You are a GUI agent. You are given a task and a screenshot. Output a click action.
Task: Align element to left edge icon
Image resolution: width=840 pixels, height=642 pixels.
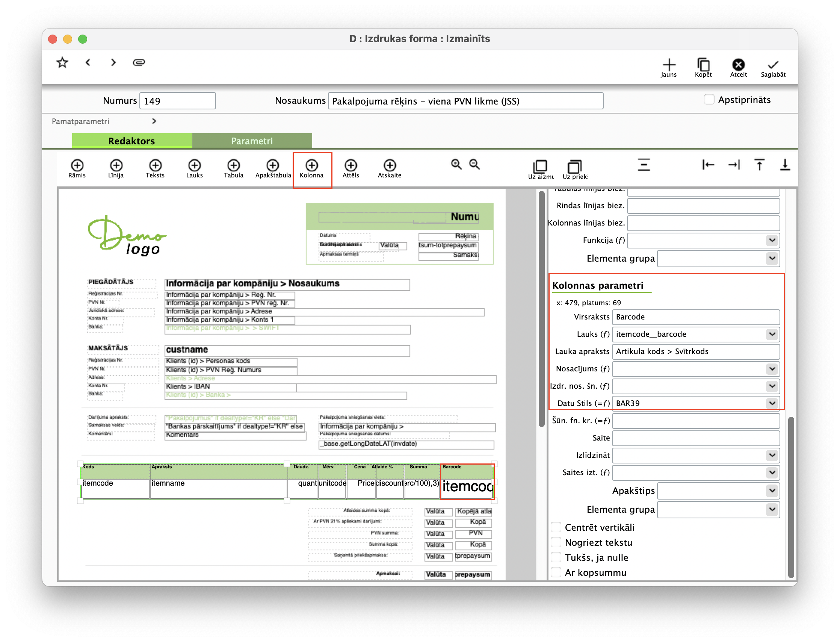coord(708,165)
